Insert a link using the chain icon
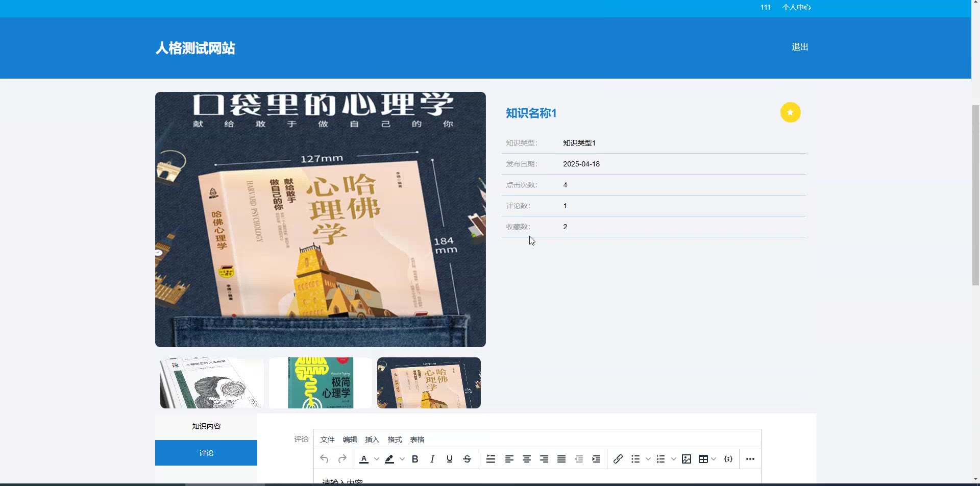980x486 pixels. pyautogui.click(x=618, y=459)
